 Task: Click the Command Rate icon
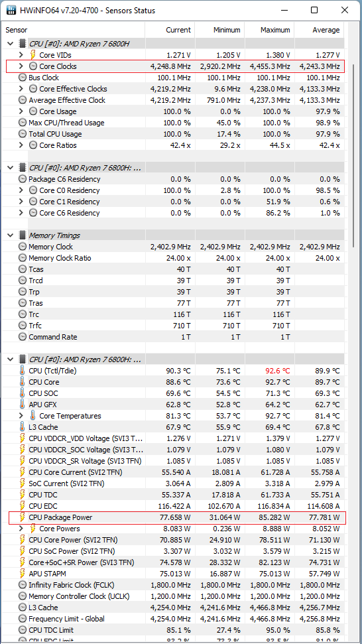tap(23, 337)
